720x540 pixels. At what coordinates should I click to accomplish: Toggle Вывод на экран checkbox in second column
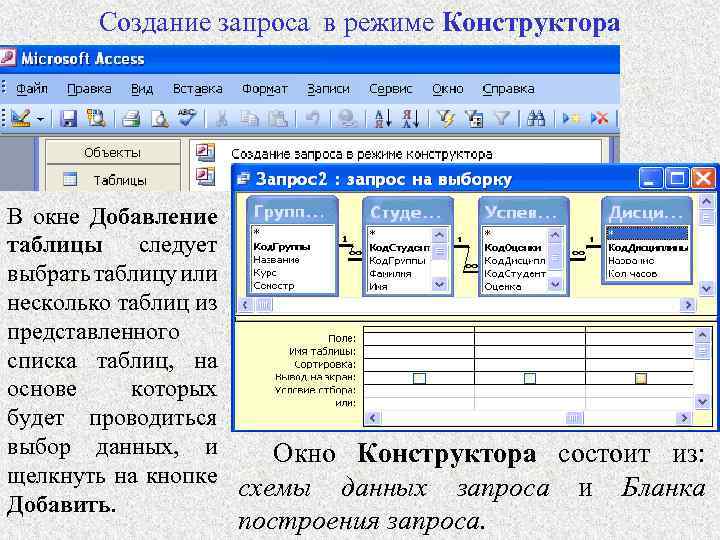tap(529, 378)
